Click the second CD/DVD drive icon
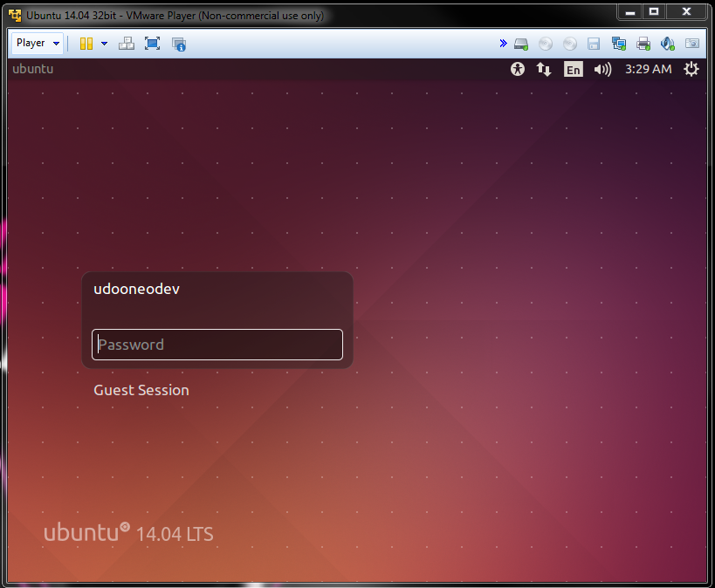 (x=570, y=44)
